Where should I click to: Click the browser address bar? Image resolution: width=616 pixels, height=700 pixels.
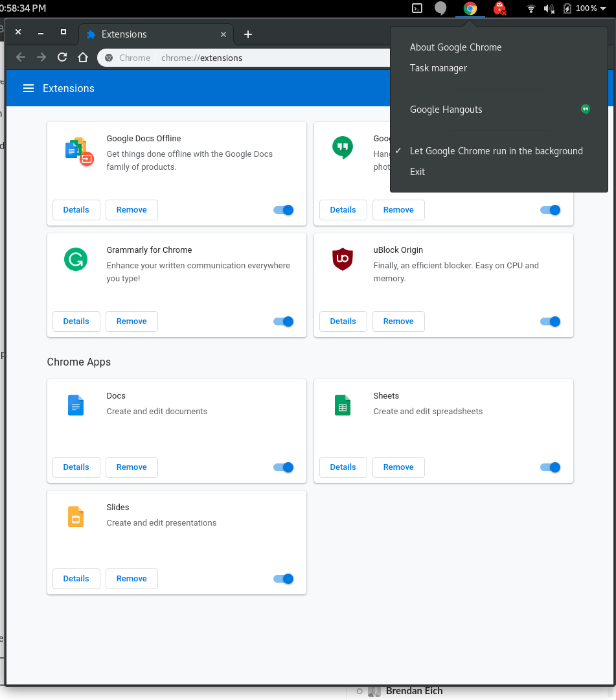[259, 57]
